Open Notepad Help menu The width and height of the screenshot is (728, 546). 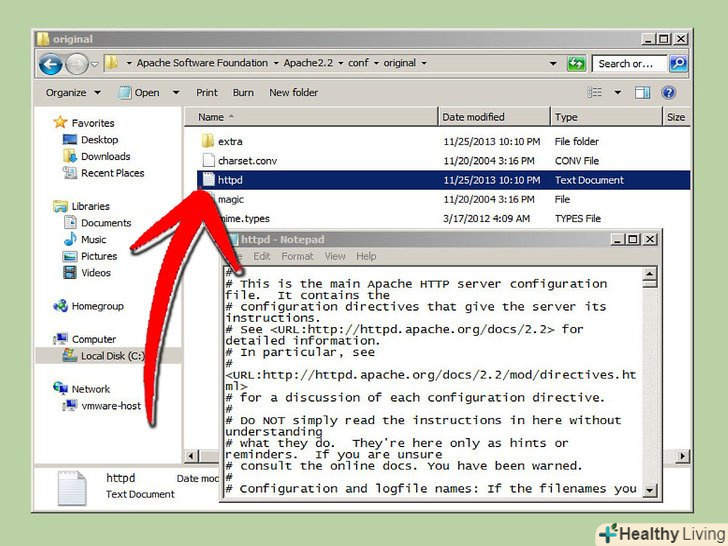pos(366,256)
